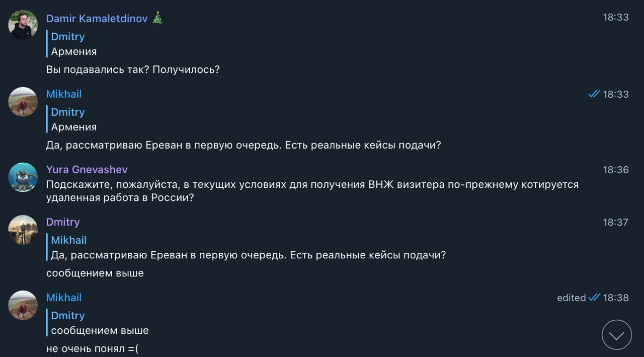This screenshot has height=357, width=644.
Task: Open Yura Gnevashev's avatar picture
Action: [x=23, y=177]
